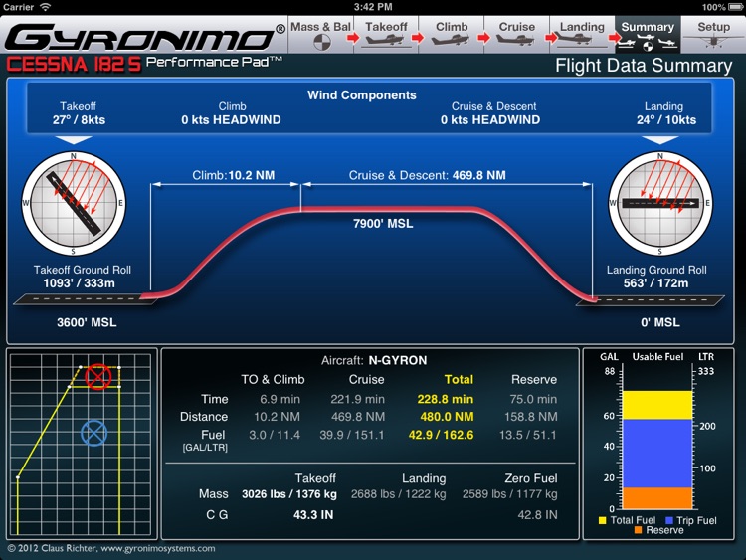746x560 pixels.
Task: Open the Mass & Bal tab
Action: coord(320,34)
